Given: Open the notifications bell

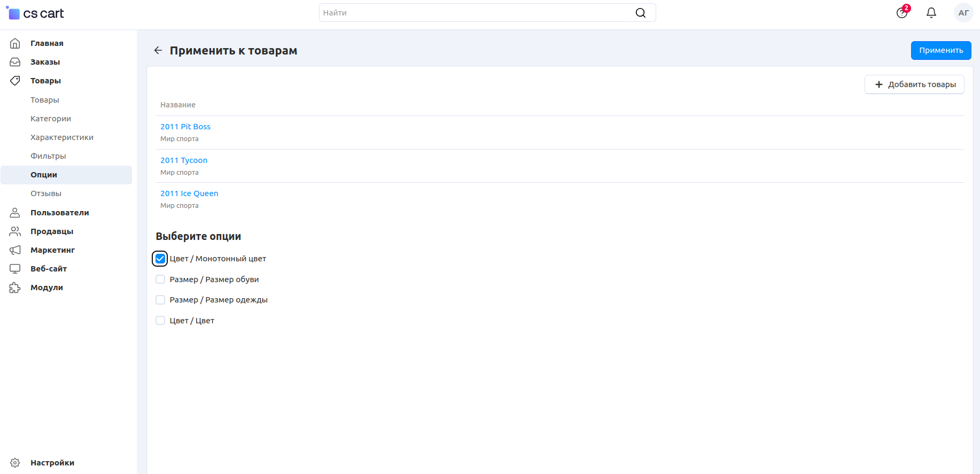Looking at the screenshot, I should click(x=931, y=13).
